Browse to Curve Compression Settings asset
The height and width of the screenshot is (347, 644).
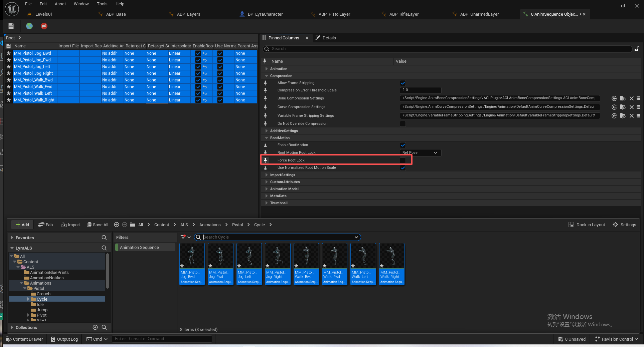623,107
